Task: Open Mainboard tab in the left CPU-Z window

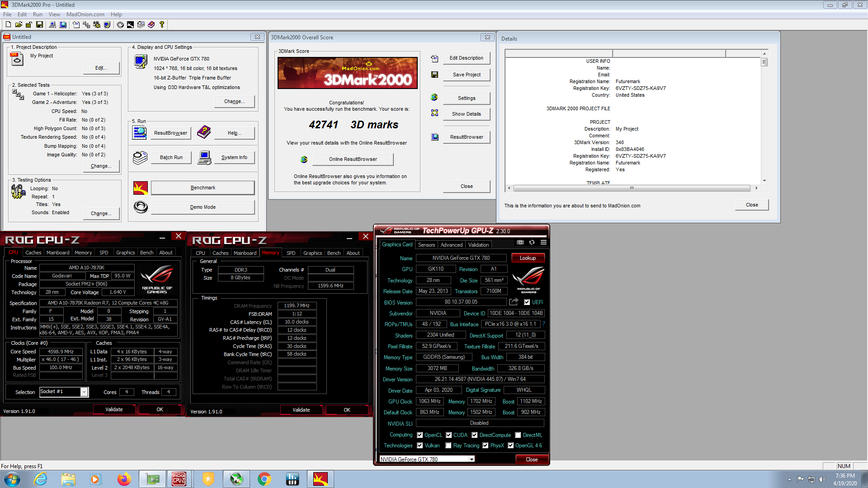Action: point(58,253)
